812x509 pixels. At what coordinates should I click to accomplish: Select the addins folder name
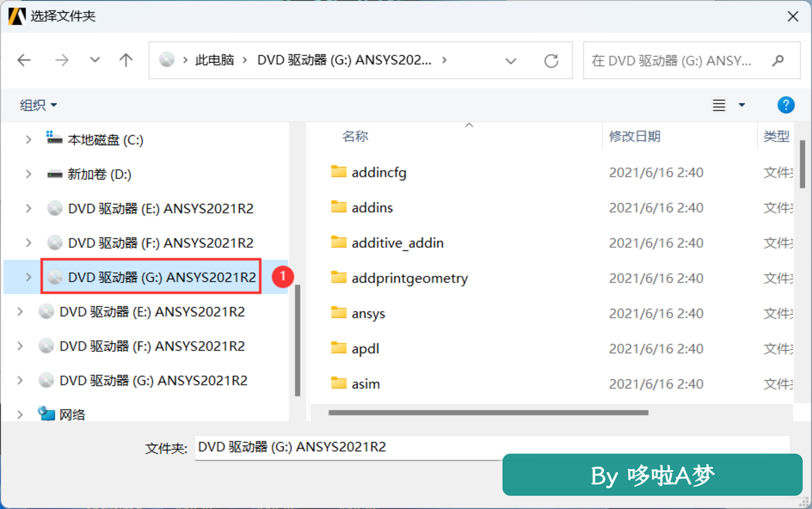click(372, 208)
